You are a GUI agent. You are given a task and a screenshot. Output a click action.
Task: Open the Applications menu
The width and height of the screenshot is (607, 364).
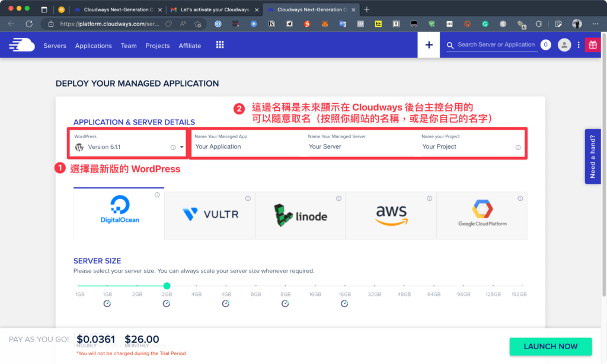tap(93, 46)
